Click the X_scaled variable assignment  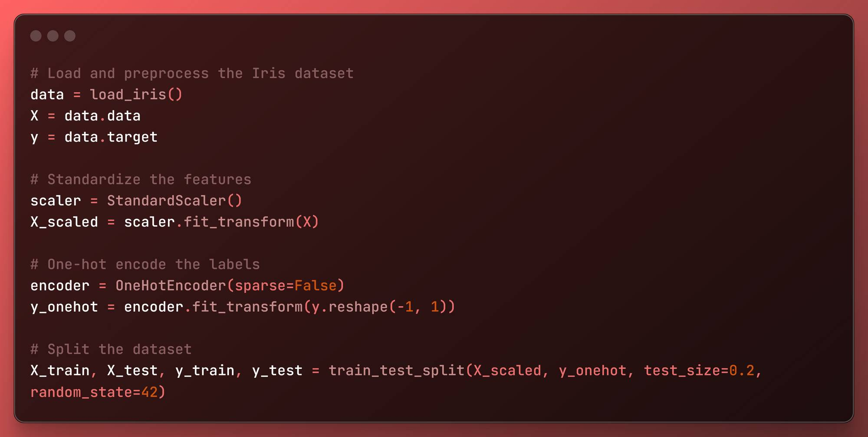[x=64, y=222]
